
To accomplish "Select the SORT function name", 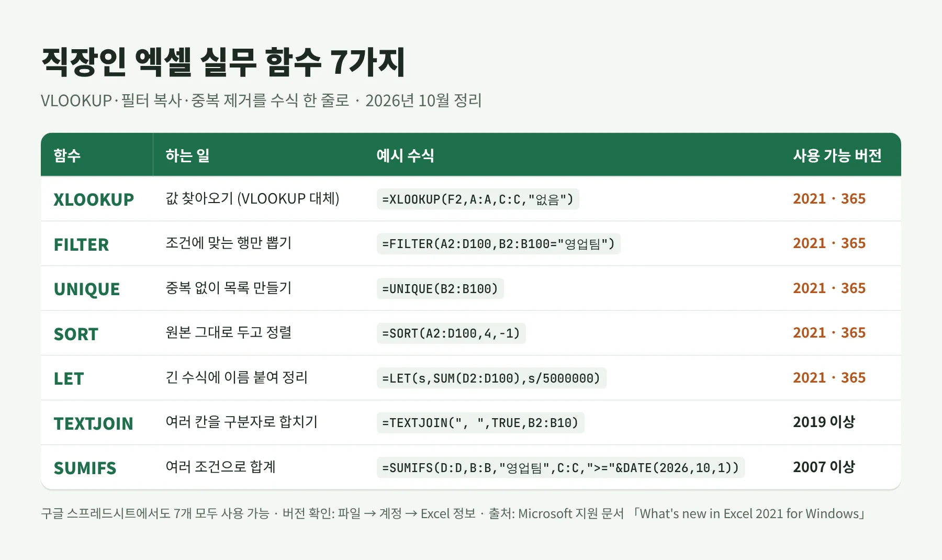I will click(x=76, y=334).
